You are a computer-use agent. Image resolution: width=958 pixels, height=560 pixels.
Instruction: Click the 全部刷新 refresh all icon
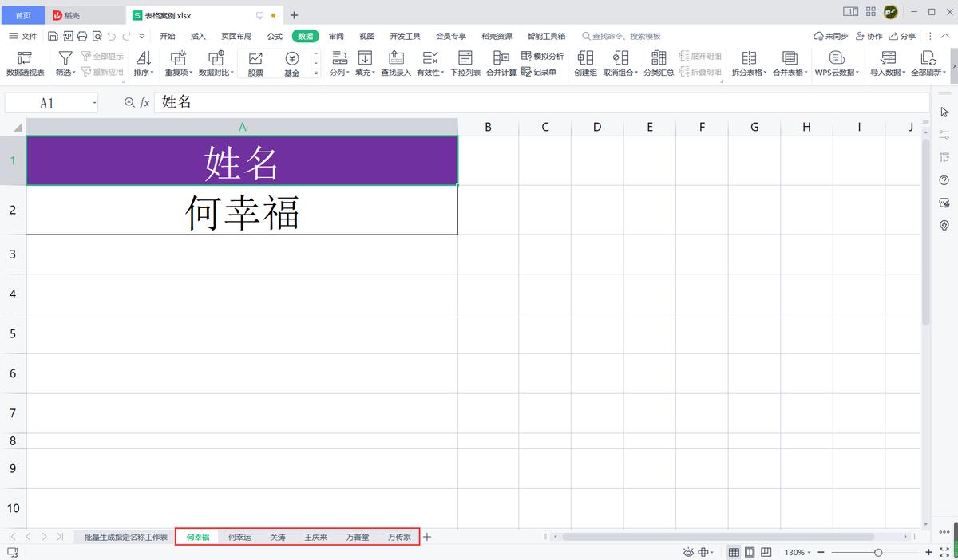(928, 64)
